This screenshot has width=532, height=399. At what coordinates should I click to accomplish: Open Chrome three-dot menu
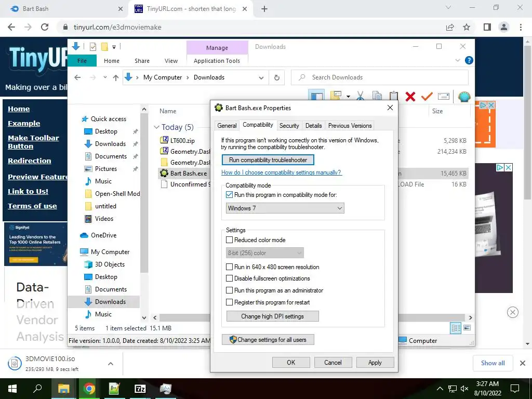(521, 27)
